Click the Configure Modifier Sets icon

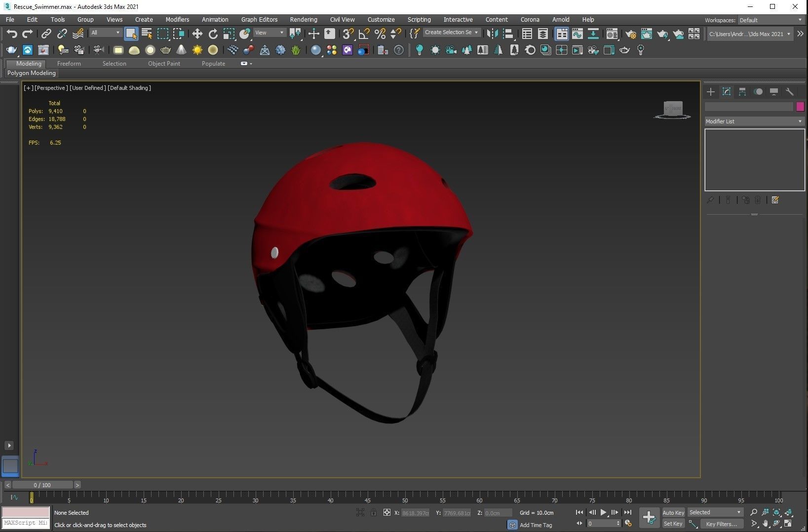click(775, 200)
